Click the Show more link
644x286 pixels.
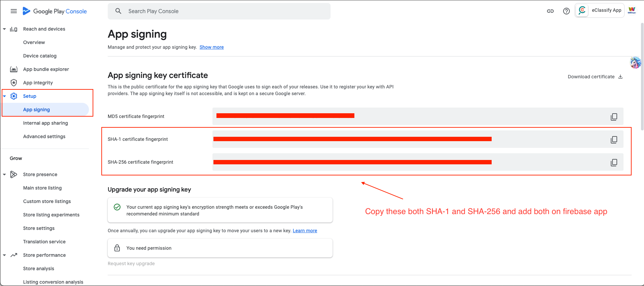211,47
